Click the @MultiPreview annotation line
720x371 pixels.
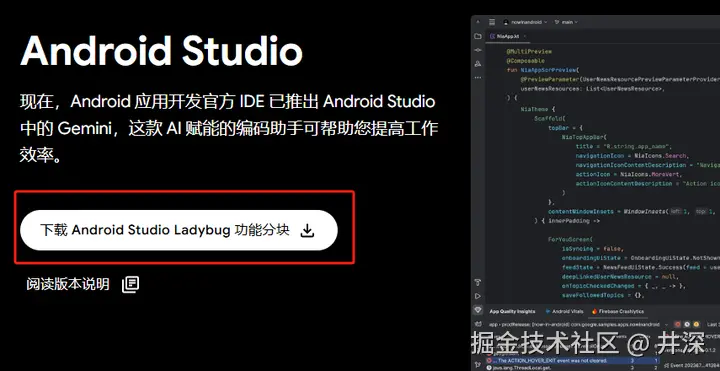(x=529, y=51)
